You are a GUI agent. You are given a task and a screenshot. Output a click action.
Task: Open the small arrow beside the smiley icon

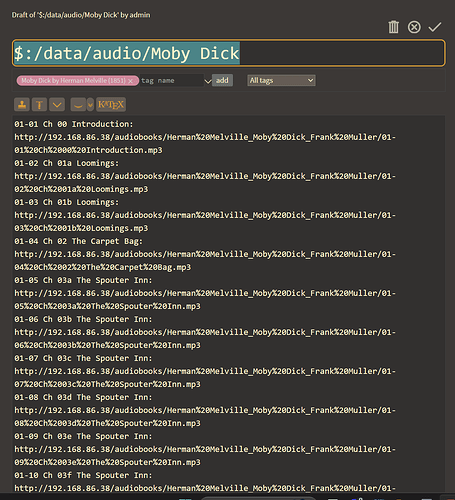[90, 105]
